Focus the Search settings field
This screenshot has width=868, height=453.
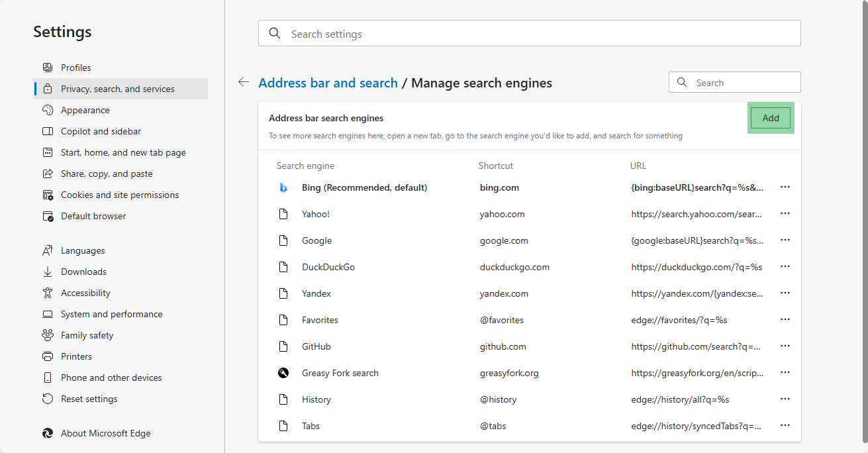coord(530,34)
